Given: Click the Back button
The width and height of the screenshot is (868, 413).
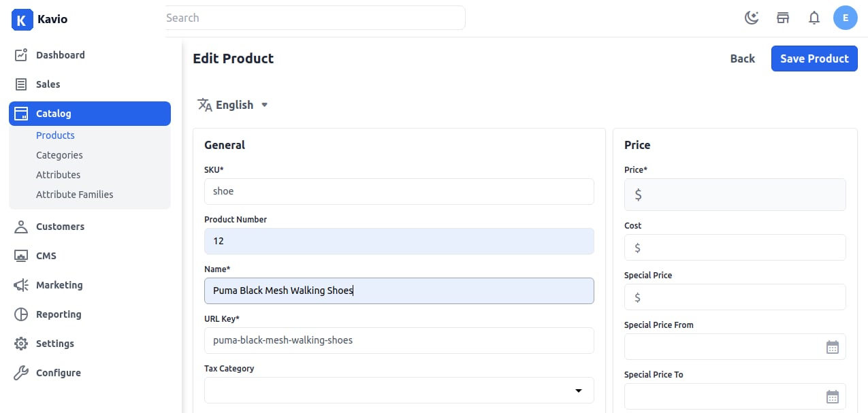Looking at the screenshot, I should 742,59.
